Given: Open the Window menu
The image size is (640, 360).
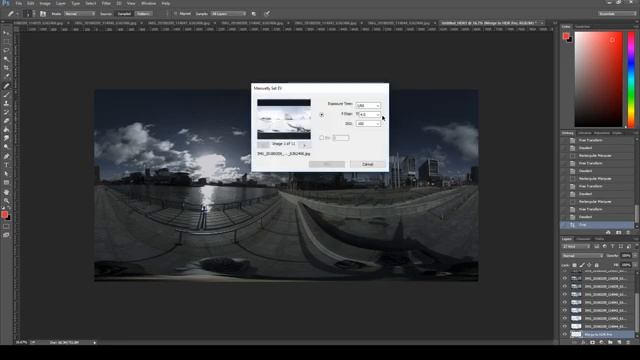Looking at the screenshot, I should [148, 3].
